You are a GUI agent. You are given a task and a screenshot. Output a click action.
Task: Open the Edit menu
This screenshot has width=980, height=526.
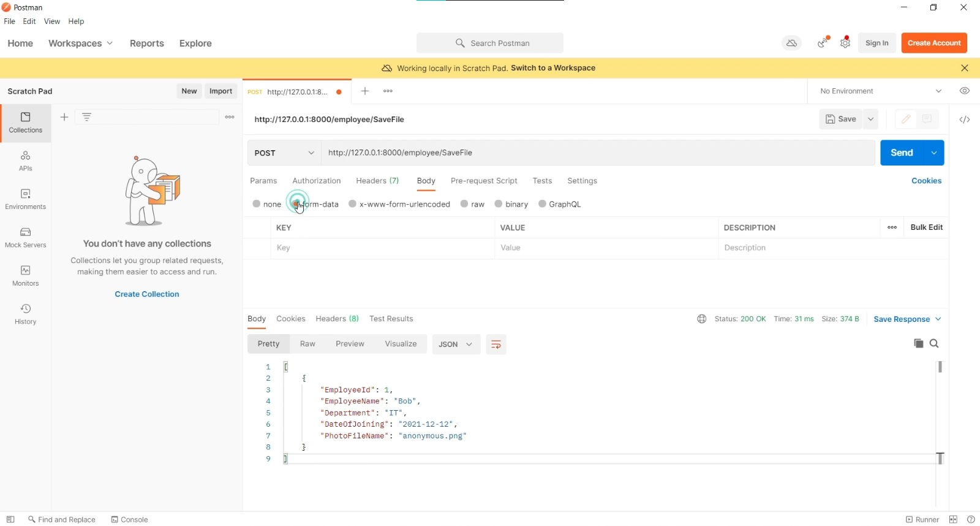pos(29,21)
